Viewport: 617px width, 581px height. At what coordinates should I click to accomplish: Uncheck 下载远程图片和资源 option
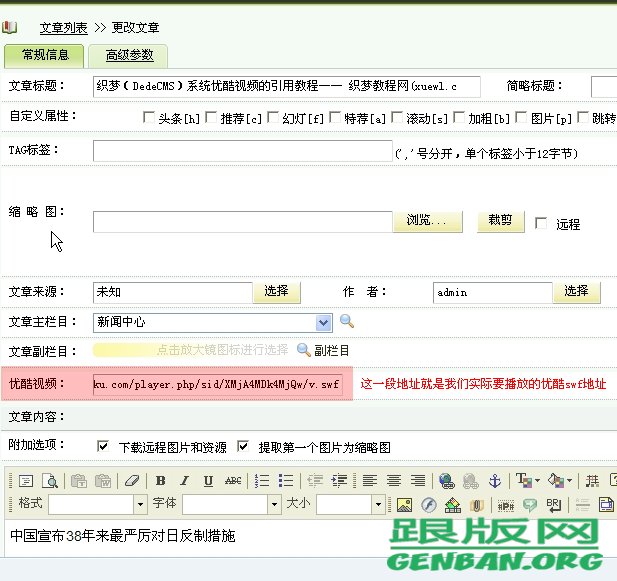point(103,446)
